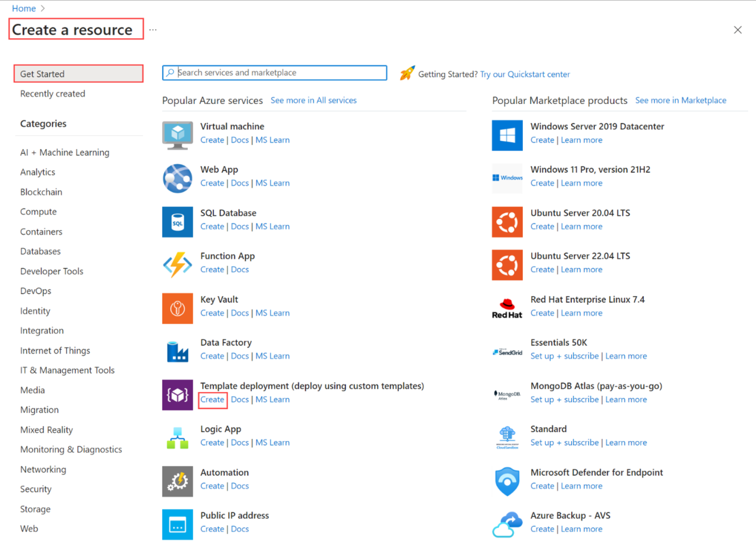Select the Microsoft Defender for Endpoint icon
Screen dimensions: 756x542
click(x=507, y=482)
